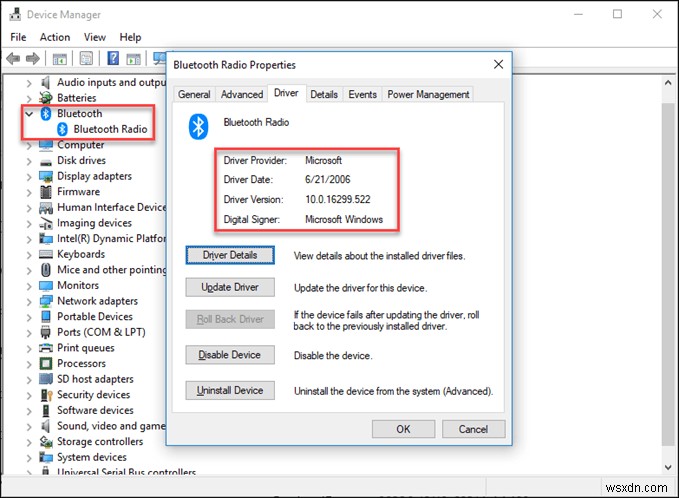The width and height of the screenshot is (679, 498).
Task: Collapse the Bluetooth tree node
Action: pyautogui.click(x=29, y=114)
